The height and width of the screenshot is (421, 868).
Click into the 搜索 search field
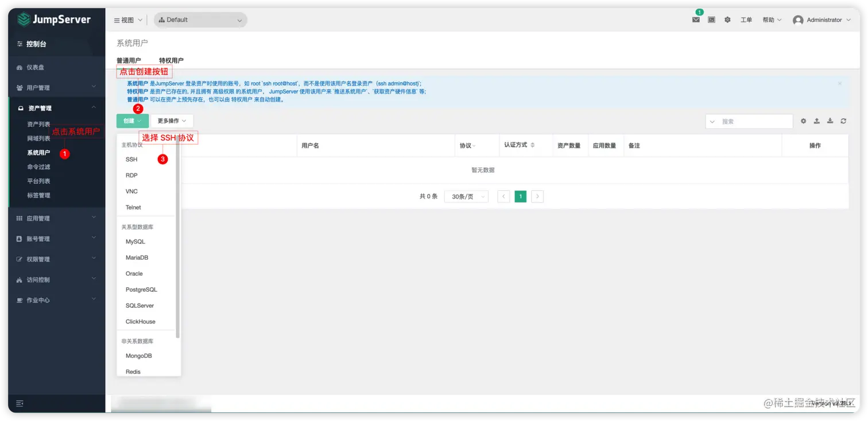point(755,122)
